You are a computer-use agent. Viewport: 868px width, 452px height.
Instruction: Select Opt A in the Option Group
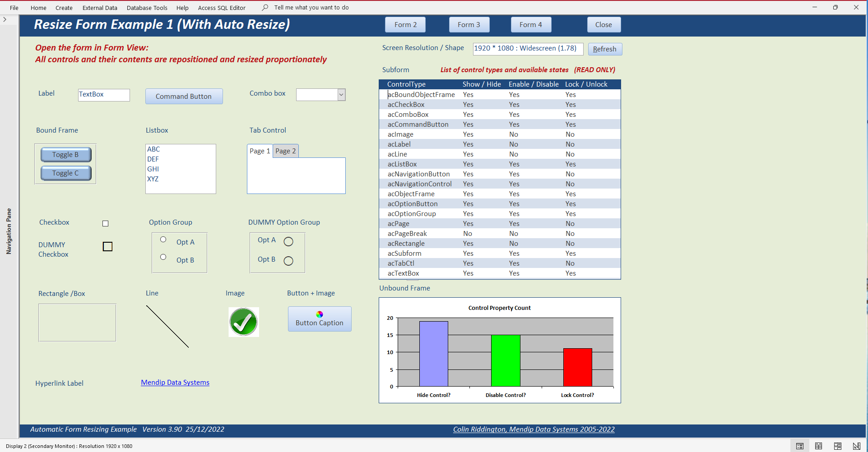click(x=163, y=240)
